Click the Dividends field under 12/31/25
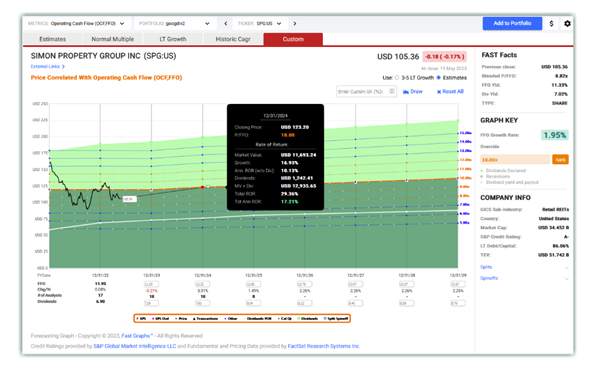 254,303
